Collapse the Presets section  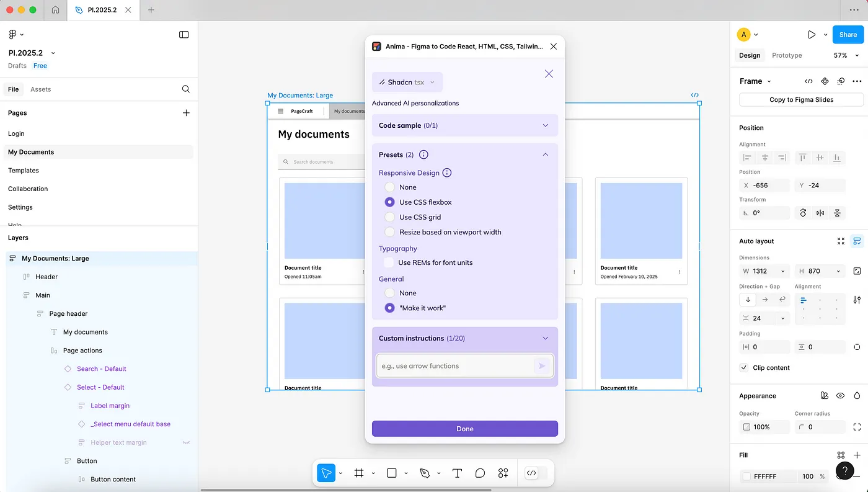coord(545,154)
